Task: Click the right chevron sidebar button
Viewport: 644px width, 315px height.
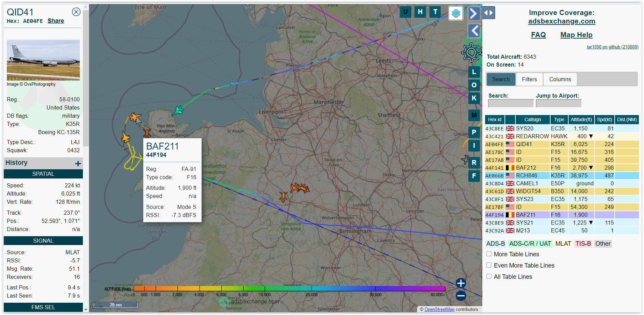Action: 473,14
